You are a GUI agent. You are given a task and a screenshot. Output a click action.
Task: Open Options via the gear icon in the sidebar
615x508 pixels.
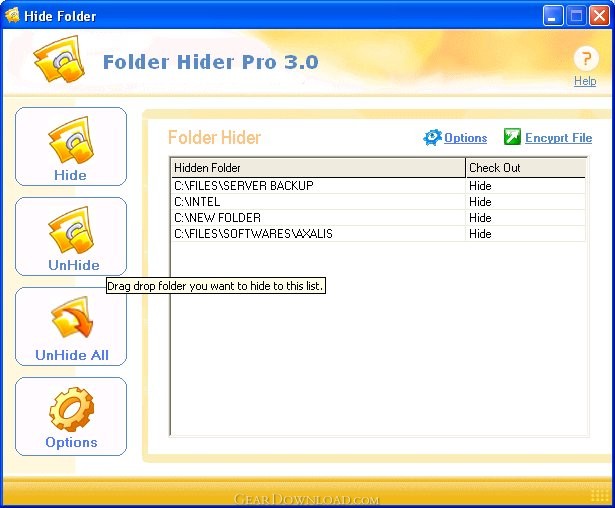[71, 417]
